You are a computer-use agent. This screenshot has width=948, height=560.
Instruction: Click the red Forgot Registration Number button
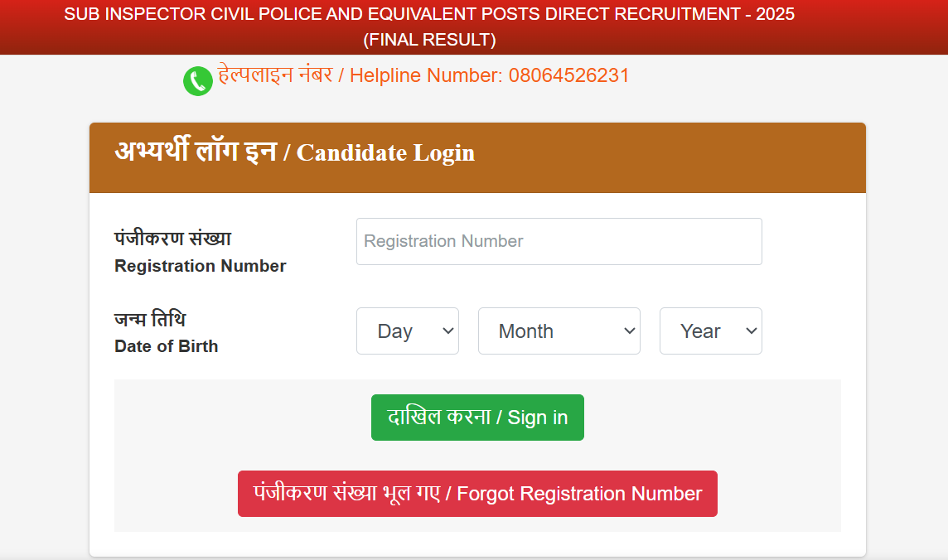[x=477, y=494]
